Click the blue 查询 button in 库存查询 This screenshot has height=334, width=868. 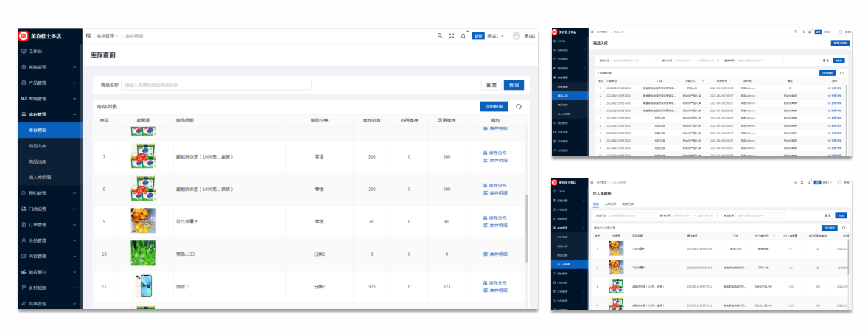click(x=514, y=85)
